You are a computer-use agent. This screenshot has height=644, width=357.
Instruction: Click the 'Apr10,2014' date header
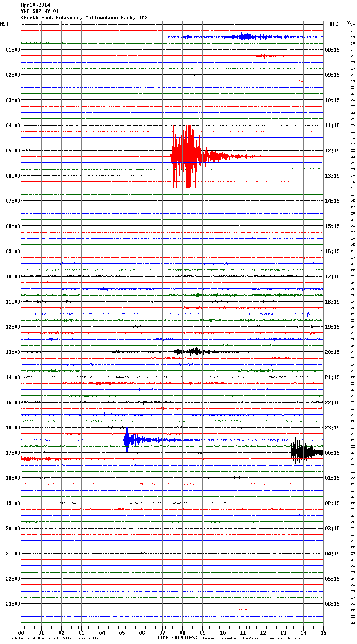click(35, 5)
